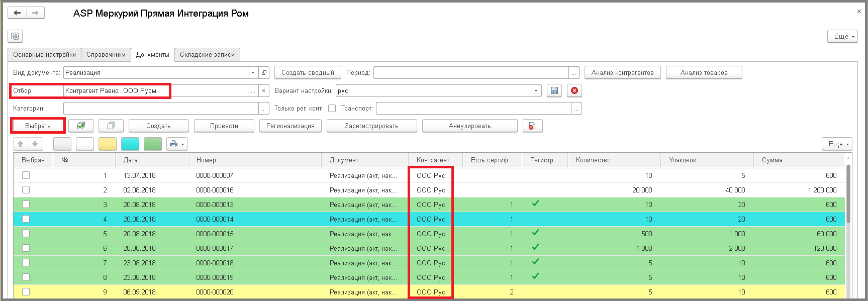Open the Период selection ellipsis button
Viewport: 868px width, 301px height.
click(574, 73)
